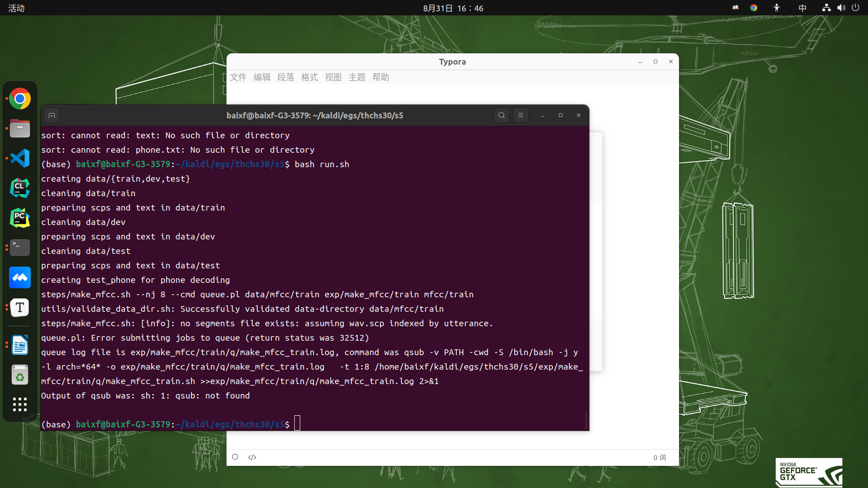Click the Typora title bar
Image resolution: width=868 pixels, height=488 pixels.
(x=452, y=62)
